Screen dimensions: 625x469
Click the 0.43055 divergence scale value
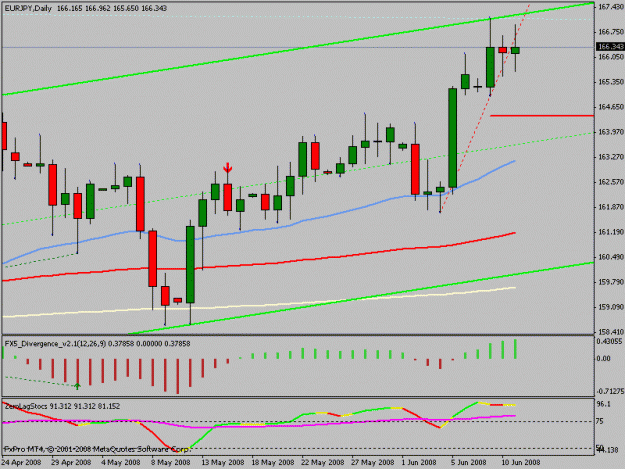609,341
